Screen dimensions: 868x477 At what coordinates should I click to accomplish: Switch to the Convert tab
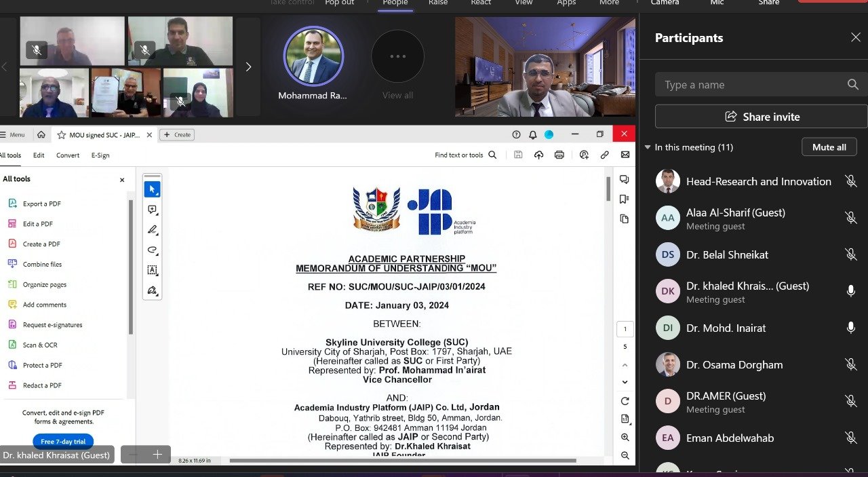pyautogui.click(x=68, y=155)
